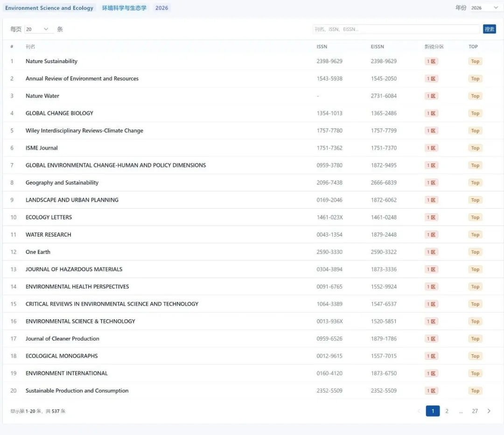Screen dimensions: 504x435
Task: Click 1区 badge for One Earth
Action: tap(431, 252)
